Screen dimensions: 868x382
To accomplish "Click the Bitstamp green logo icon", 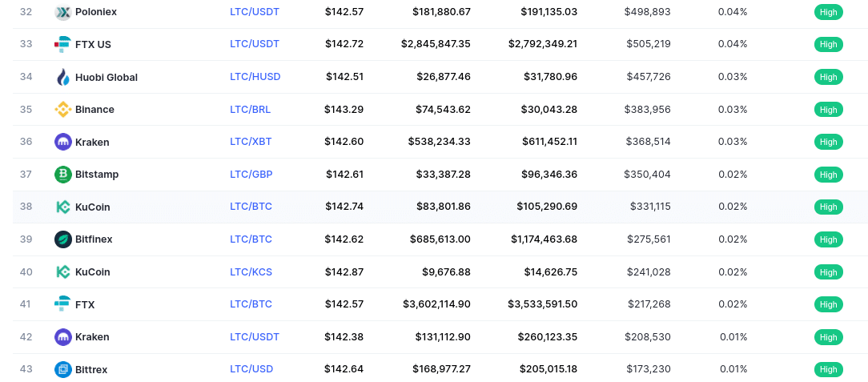I will click(x=63, y=175).
